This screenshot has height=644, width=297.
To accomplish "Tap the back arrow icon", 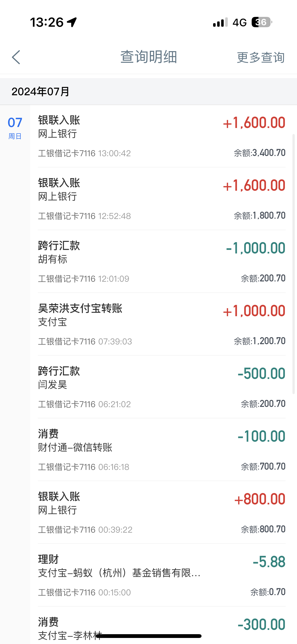I will click(x=16, y=57).
